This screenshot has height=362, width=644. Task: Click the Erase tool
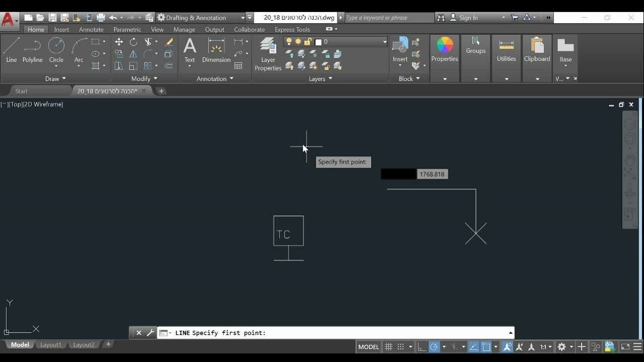[169, 42]
